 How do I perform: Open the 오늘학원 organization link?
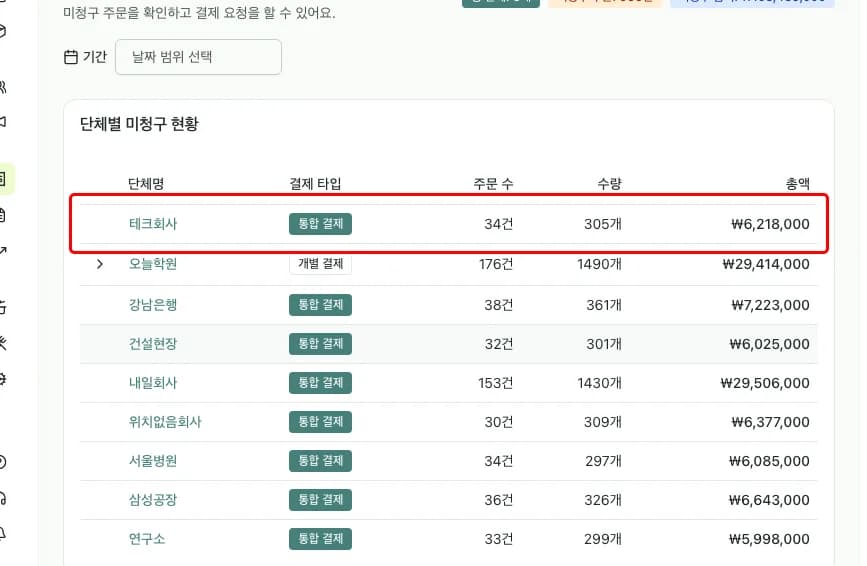point(153,264)
